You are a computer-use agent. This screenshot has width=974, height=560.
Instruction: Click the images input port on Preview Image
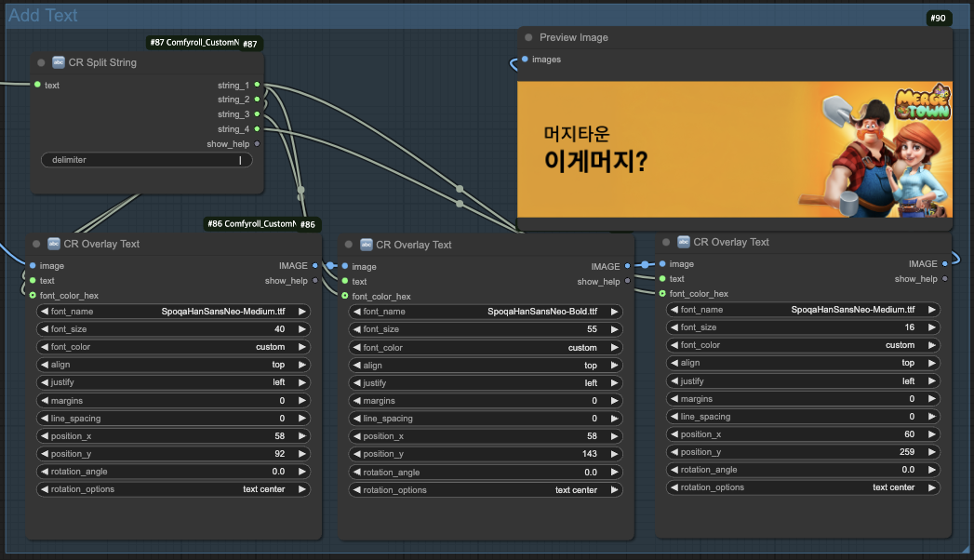(525, 59)
